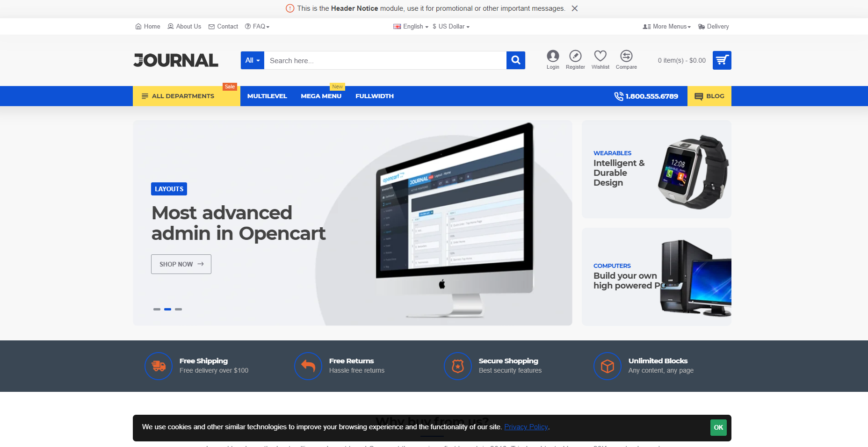Click the magnifier search button
This screenshot has height=447, width=868.
(x=516, y=60)
